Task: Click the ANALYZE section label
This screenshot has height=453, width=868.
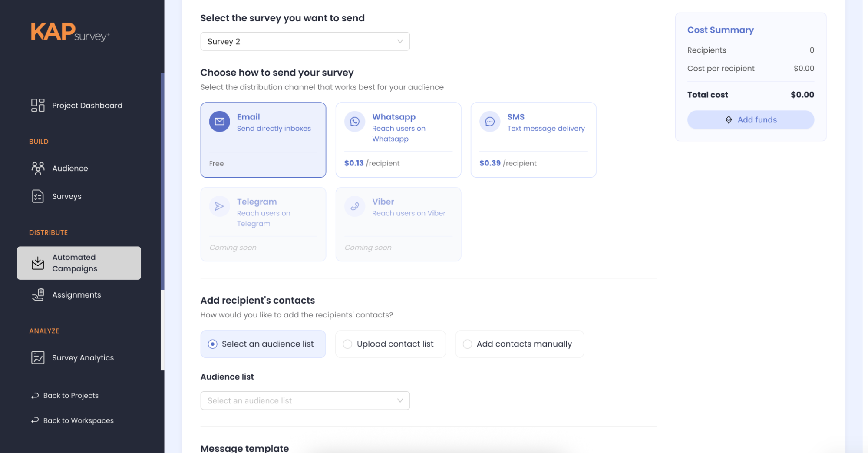Action: (44, 331)
